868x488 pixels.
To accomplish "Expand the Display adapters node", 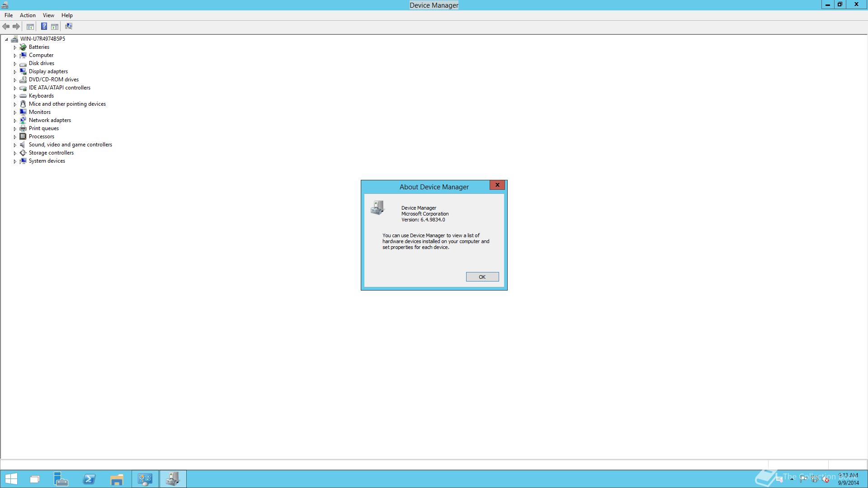I will [x=15, y=72].
